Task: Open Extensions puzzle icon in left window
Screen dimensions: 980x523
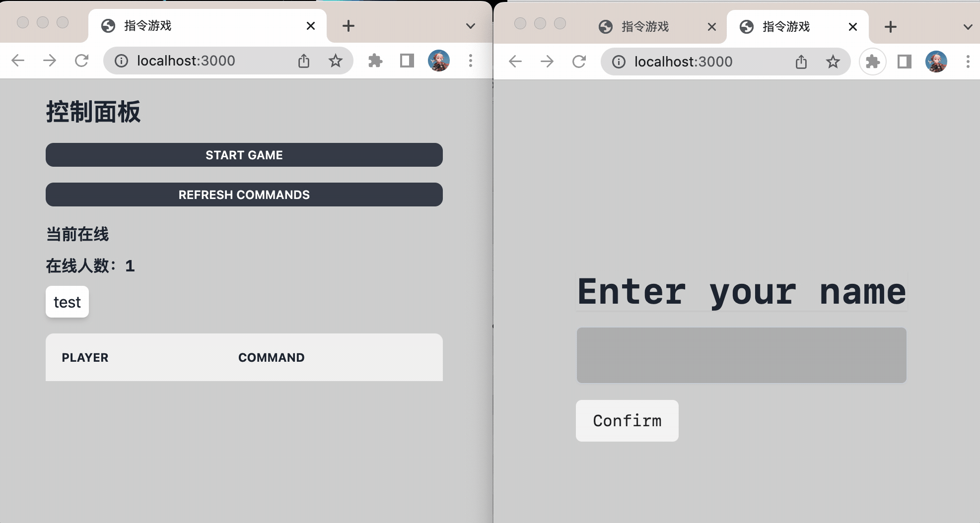Action: pos(375,61)
